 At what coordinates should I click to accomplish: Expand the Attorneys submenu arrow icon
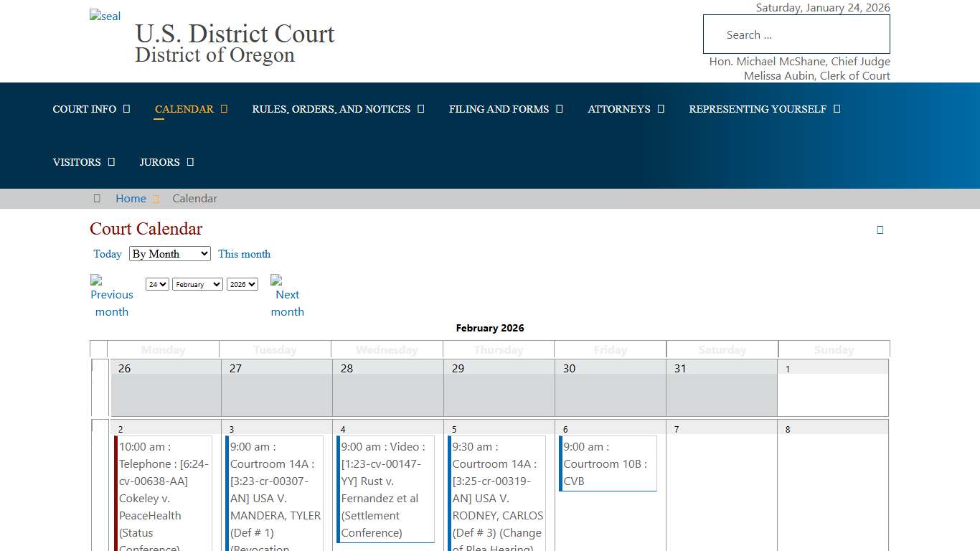[661, 109]
